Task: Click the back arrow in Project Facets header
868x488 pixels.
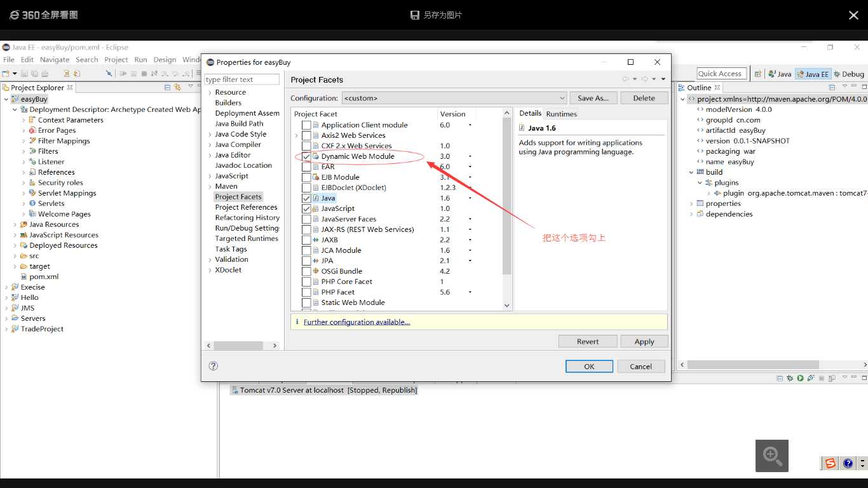Action: pos(626,79)
